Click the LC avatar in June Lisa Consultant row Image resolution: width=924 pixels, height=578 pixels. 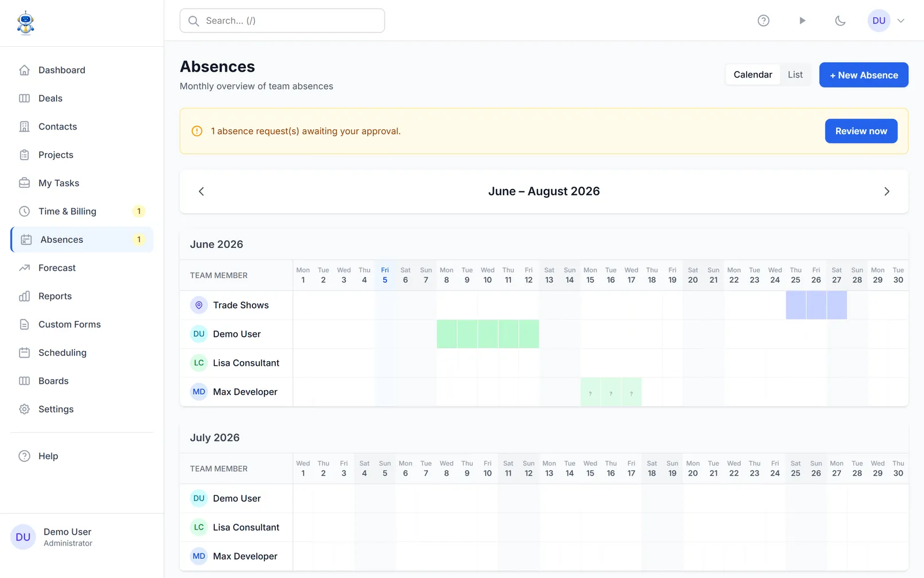(x=199, y=363)
